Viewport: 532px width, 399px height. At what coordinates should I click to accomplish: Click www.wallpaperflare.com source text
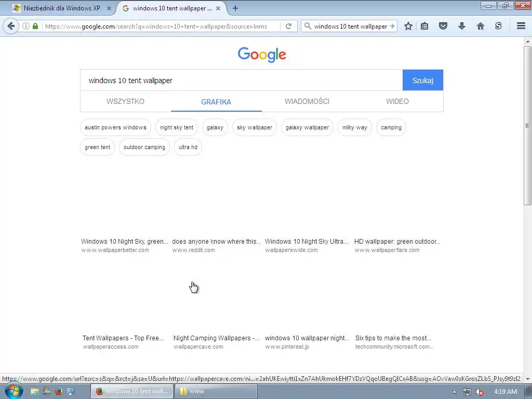click(387, 250)
